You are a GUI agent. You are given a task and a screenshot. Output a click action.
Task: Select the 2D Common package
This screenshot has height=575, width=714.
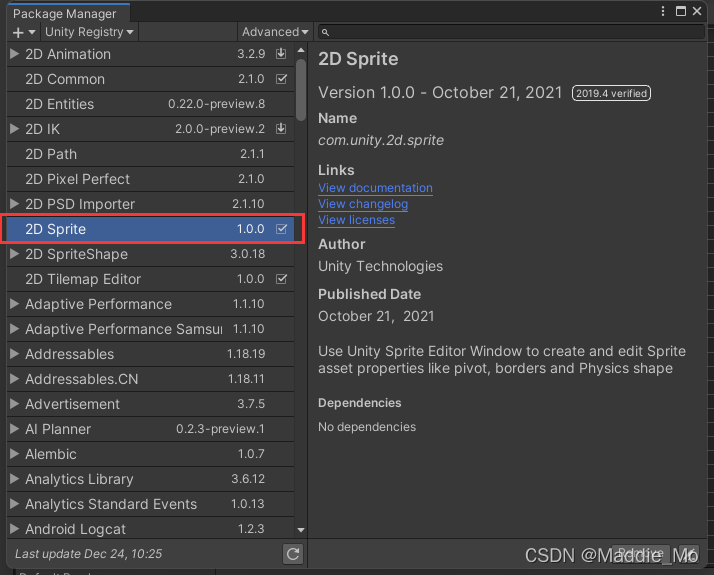coord(150,79)
